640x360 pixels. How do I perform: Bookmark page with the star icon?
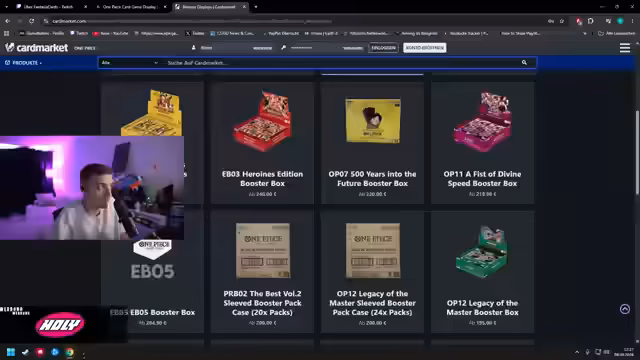[x=562, y=21]
